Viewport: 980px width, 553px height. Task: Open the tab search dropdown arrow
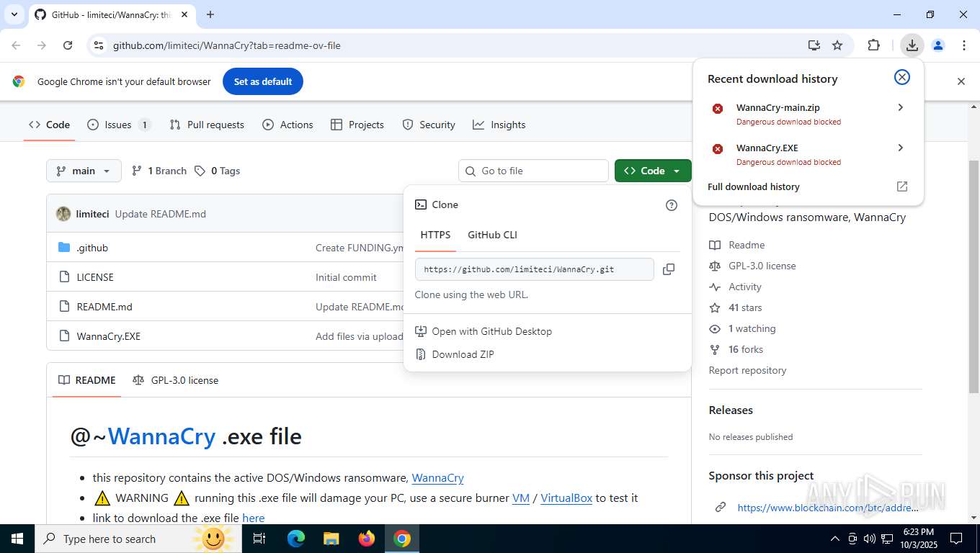(14, 14)
